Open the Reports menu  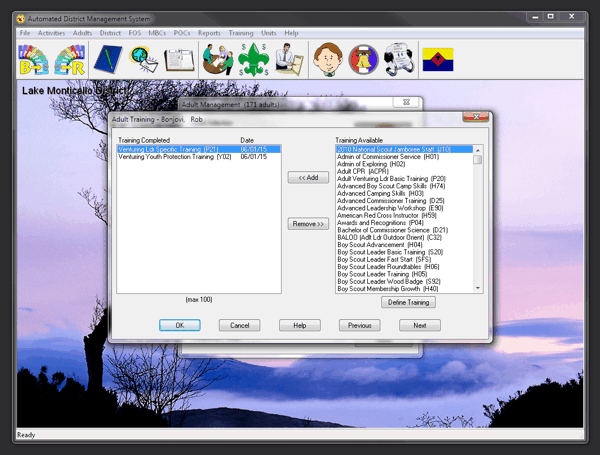pyautogui.click(x=209, y=33)
